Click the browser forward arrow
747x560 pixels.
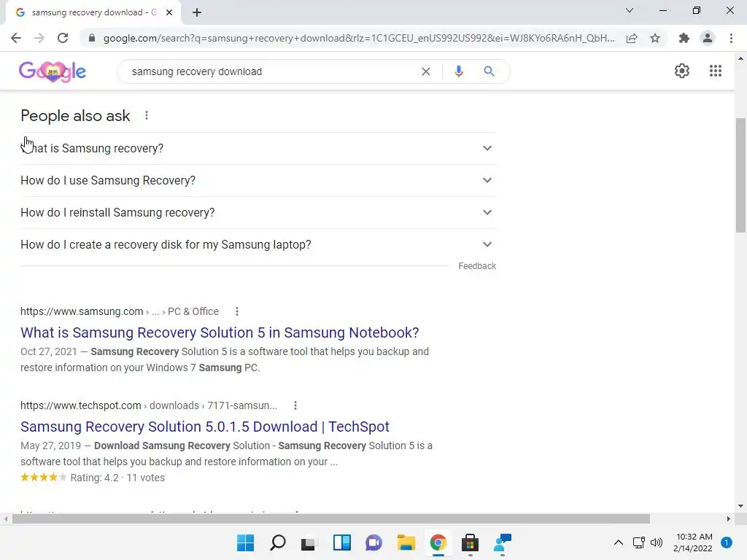coord(39,38)
